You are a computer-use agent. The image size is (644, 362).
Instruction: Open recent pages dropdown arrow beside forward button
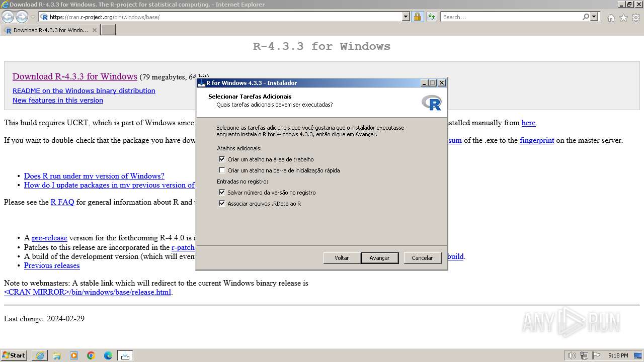pyautogui.click(x=33, y=17)
